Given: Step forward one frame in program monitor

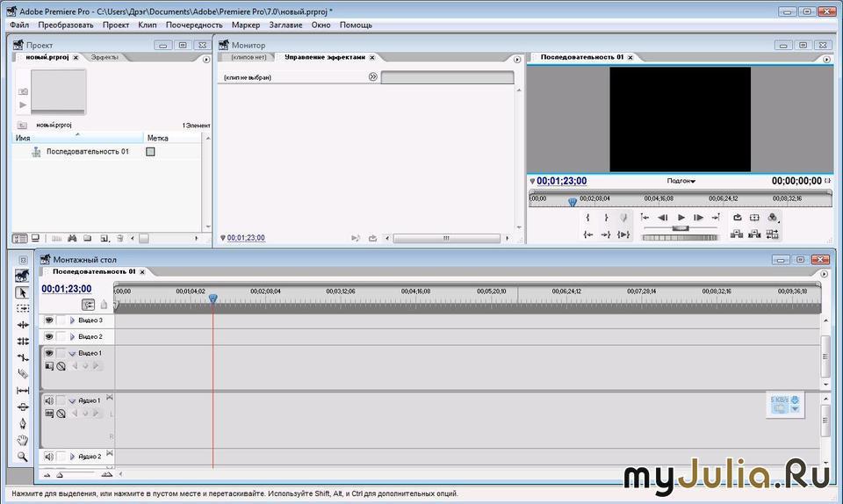Looking at the screenshot, I should click(699, 218).
